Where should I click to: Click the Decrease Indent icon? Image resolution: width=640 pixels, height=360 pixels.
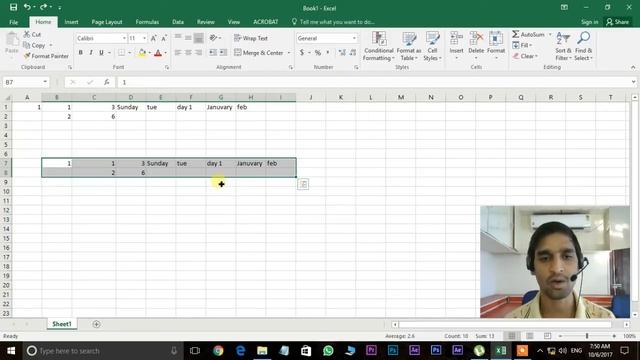pos(213,53)
